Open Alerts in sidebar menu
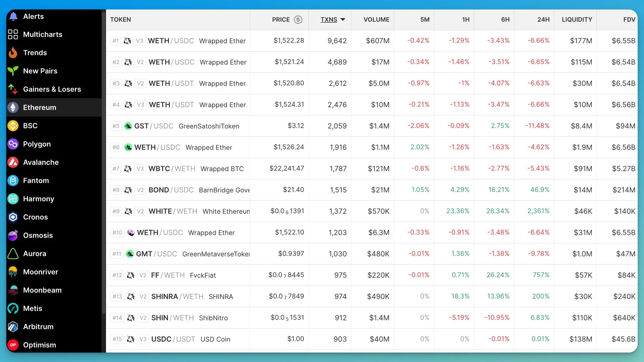The height and width of the screenshot is (362, 644). 54,16
